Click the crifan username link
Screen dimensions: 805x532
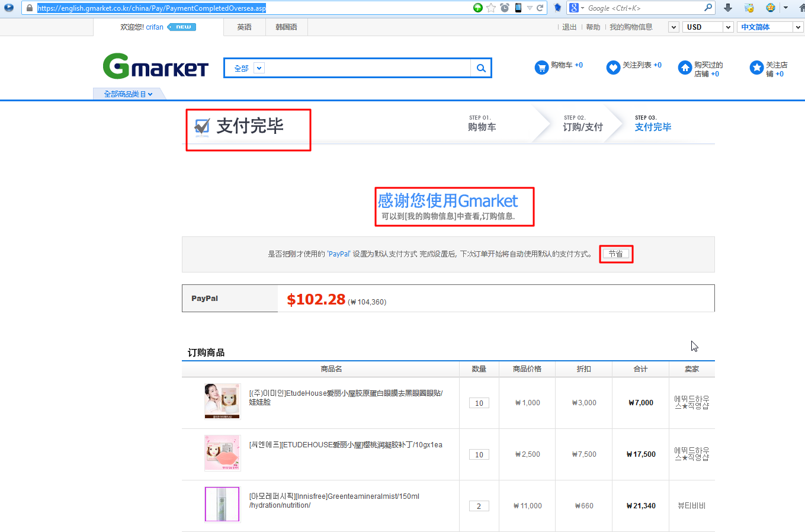pos(155,27)
